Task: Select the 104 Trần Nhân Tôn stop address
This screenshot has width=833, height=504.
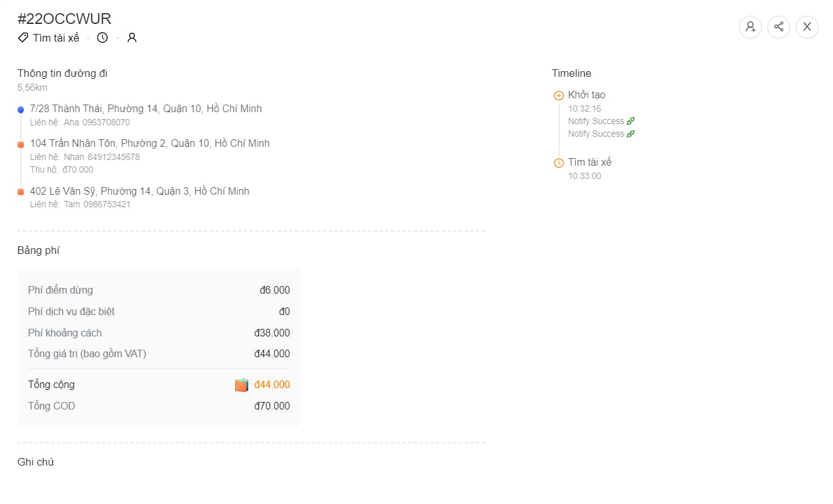Action: (x=149, y=144)
